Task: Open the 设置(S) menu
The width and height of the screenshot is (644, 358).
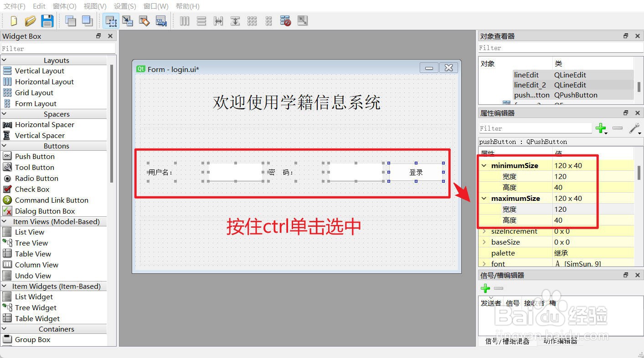Action: (x=124, y=6)
